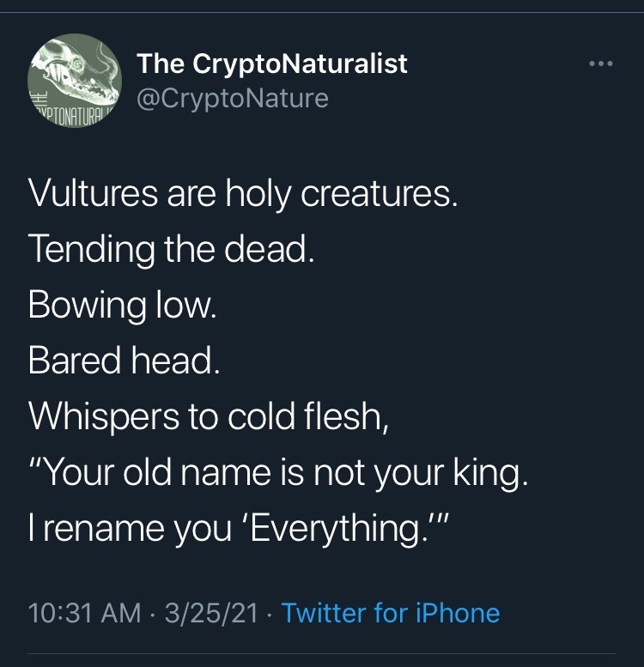Tap the line "Bared head."
The height and width of the screenshot is (667, 644).
(x=124, y=361)
